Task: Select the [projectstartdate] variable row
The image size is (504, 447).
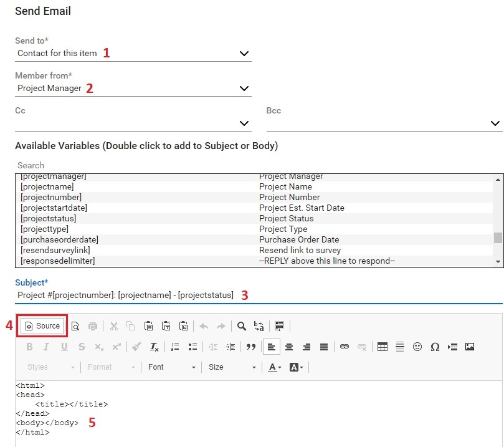Action: click(254, 208)
